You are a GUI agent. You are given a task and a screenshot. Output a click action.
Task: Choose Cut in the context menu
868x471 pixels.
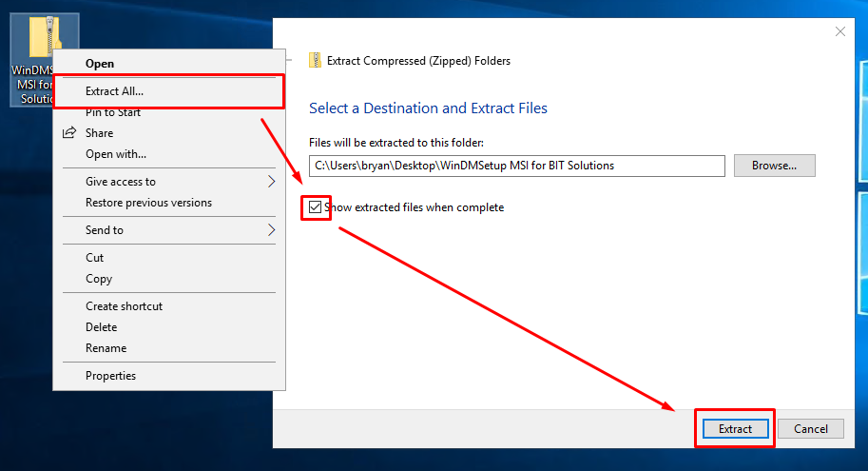[x=95, y=258]
